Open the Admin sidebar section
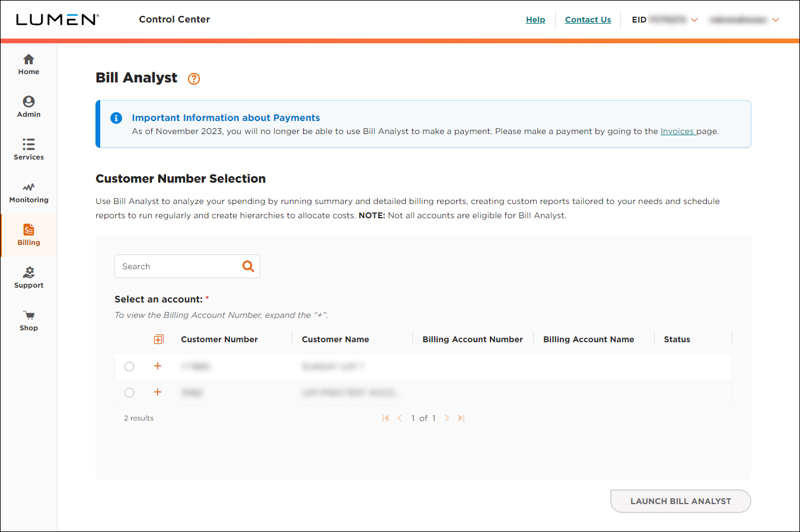 point(28,107)
